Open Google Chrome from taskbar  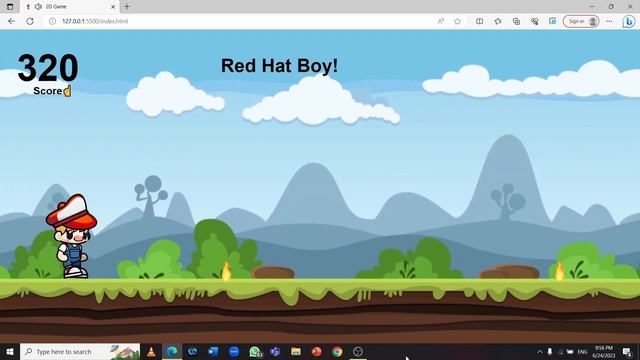point(337,351)
